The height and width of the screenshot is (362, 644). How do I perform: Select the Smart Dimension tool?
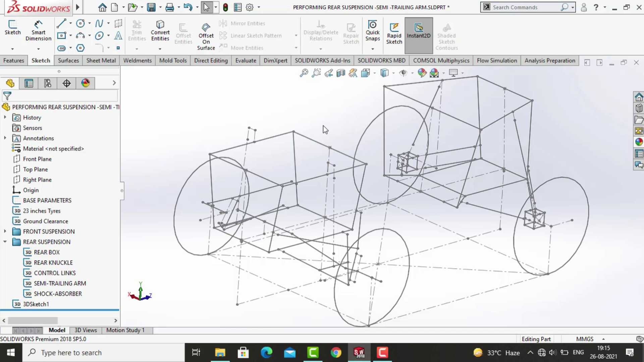38,31
